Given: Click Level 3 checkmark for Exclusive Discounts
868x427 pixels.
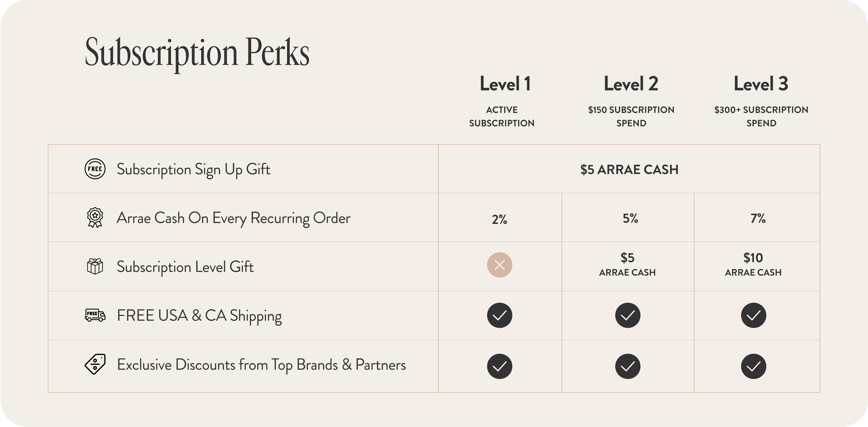Looking at the screenshot, I should pos(754,366).
